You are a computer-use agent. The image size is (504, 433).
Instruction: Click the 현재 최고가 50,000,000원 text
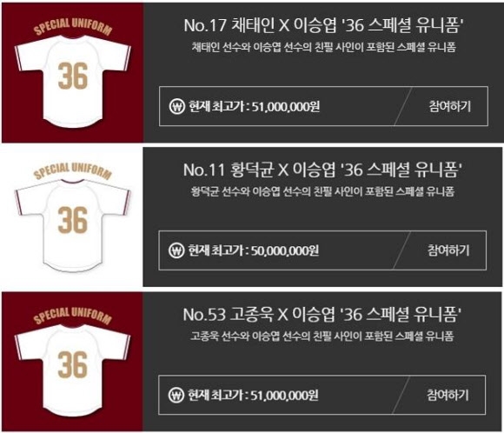253,250
